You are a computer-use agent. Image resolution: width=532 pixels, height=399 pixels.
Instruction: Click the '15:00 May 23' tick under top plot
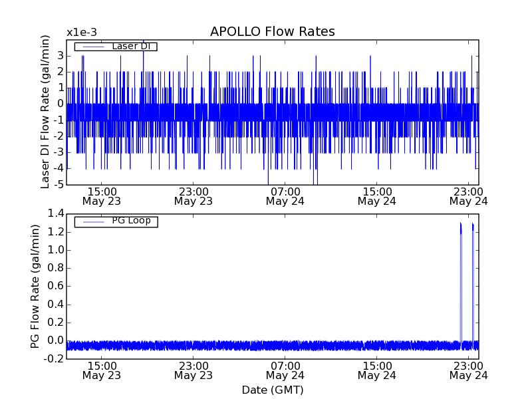(x=101, y=196)
